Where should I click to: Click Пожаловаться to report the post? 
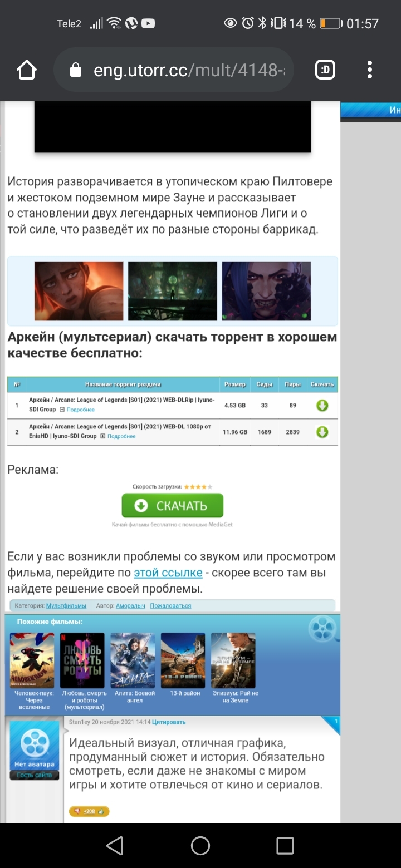click(170, 606)
